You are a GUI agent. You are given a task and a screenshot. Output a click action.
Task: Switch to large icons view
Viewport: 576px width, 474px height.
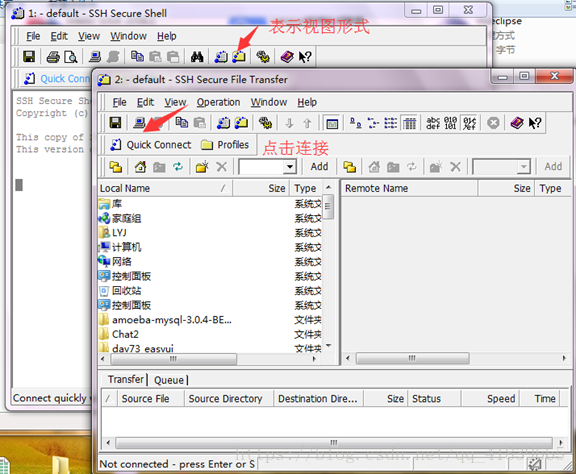355,123
